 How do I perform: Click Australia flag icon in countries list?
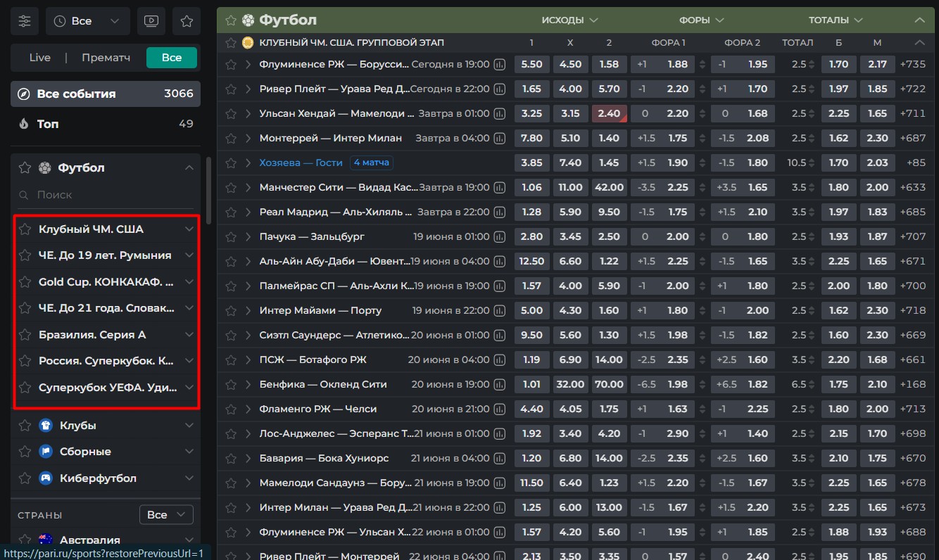click(46, 540)
